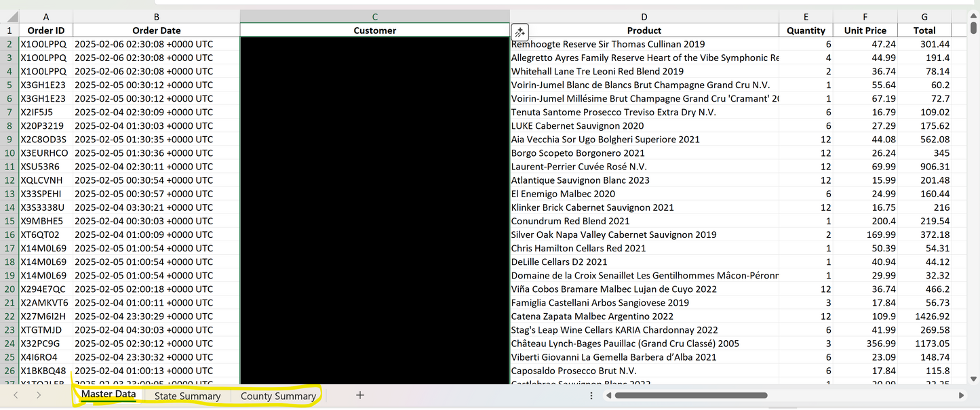Select column F header
The height and width of the screenshot is (410, 980).
(865, 17)
